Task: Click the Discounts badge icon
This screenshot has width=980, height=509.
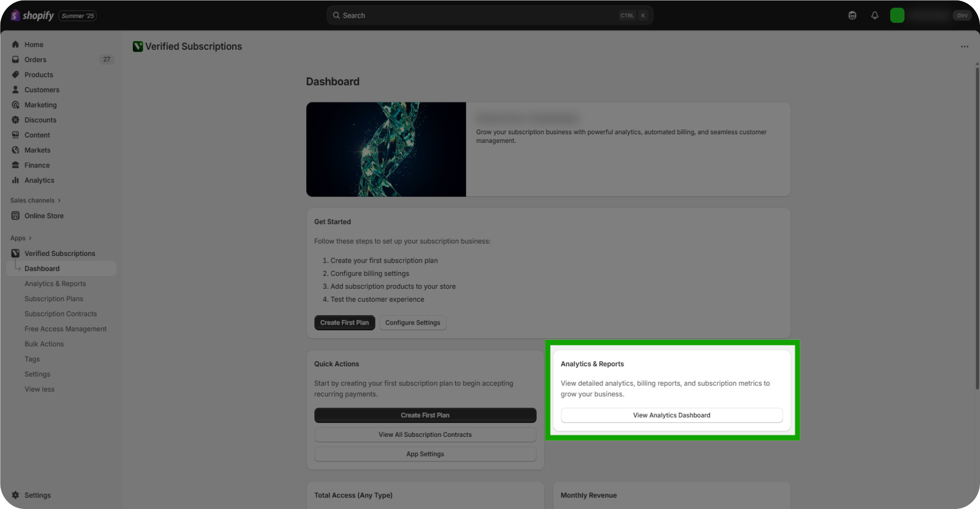Action: (x=15, y=120)
